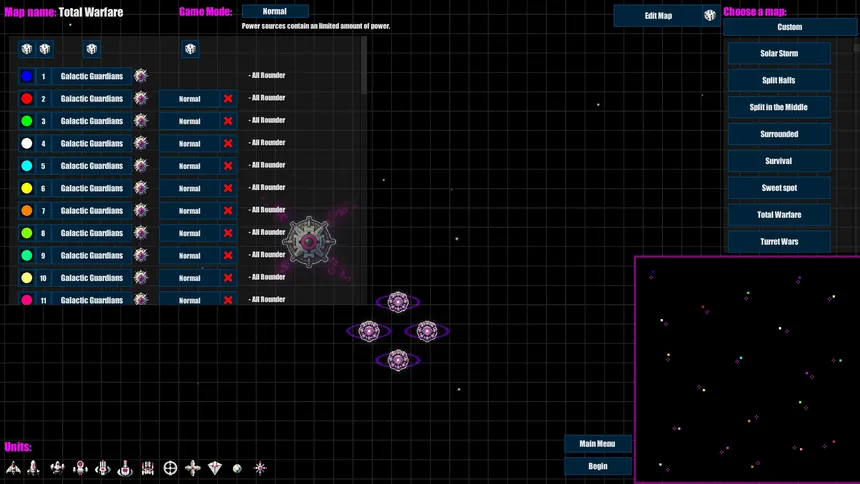Choose the Survival map
The height and width of the screenshot is (484, 860).
pos(779,161)
